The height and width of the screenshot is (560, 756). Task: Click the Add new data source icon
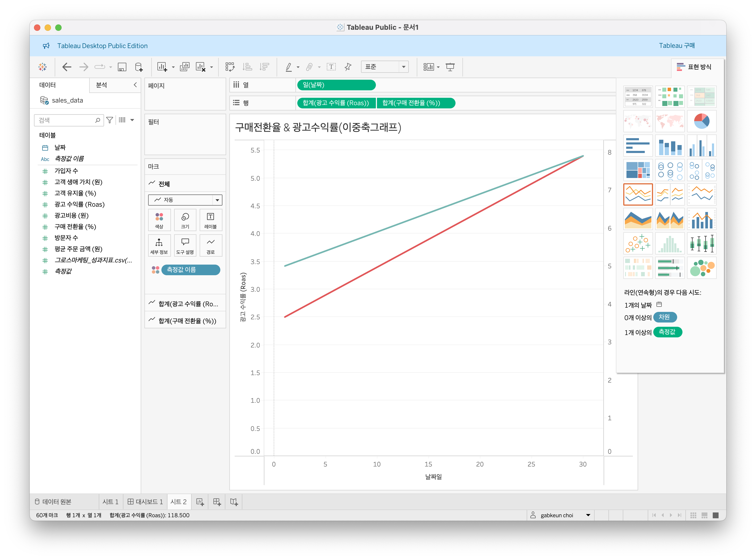[x=139, y=67]
